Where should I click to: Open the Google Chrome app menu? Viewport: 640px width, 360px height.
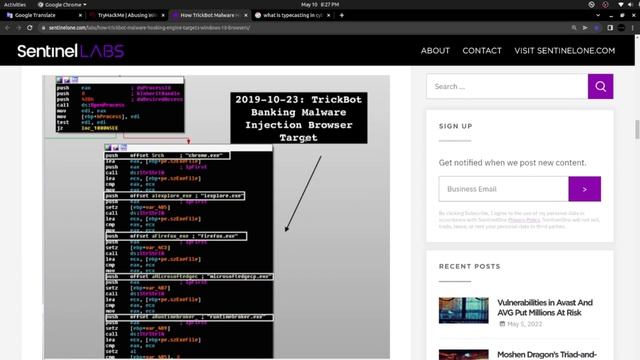pos(62,4)
